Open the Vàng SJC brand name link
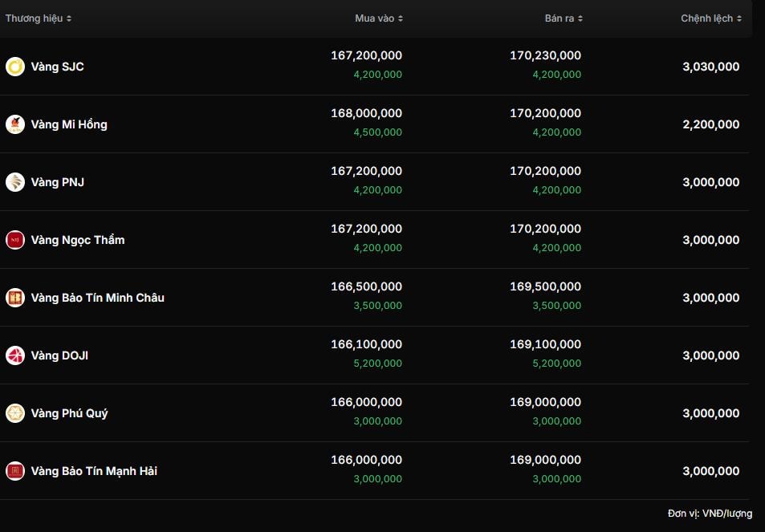Viewport: 765px width, 532px height. pos(57,67)
